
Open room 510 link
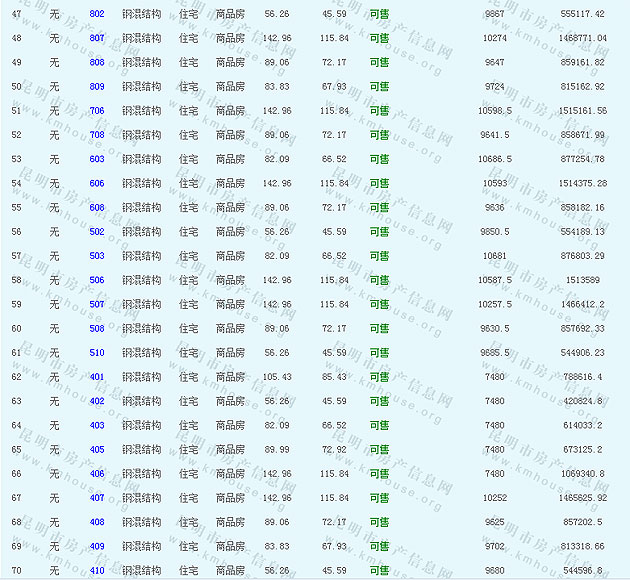click(97, 353)
